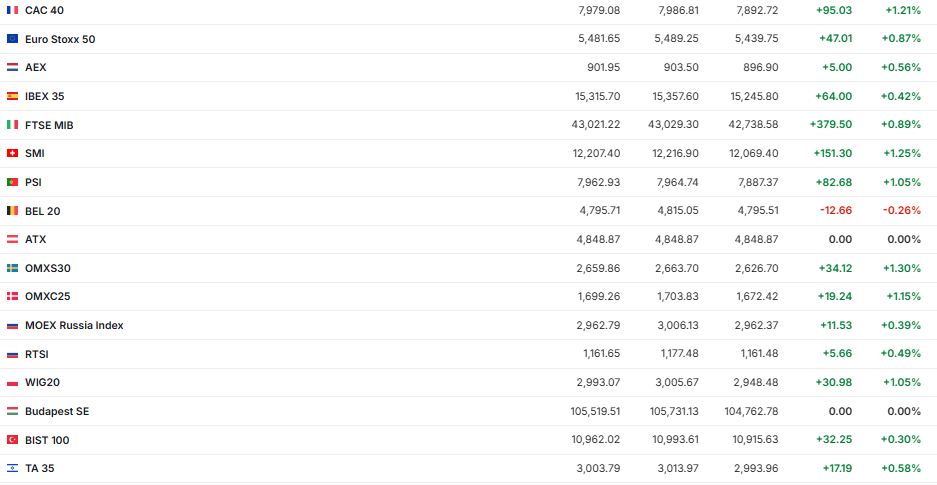Click the Denmark flag next to OMXC25
937x485 pixels.
tap(12, 297)
